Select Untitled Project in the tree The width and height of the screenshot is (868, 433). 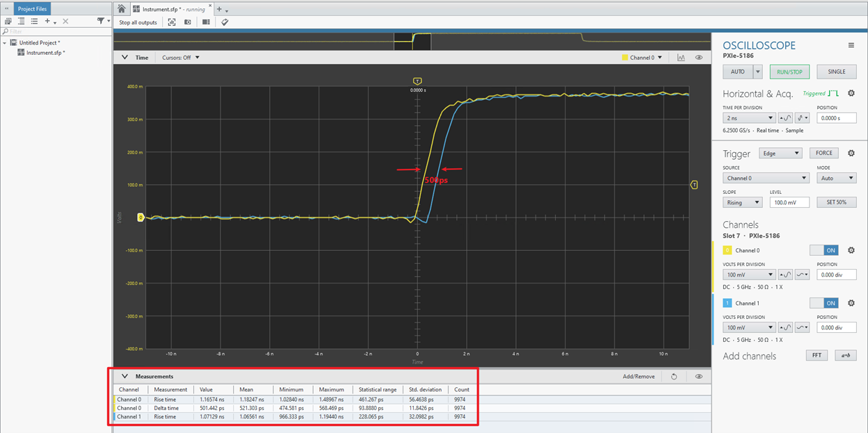point(40,42)
